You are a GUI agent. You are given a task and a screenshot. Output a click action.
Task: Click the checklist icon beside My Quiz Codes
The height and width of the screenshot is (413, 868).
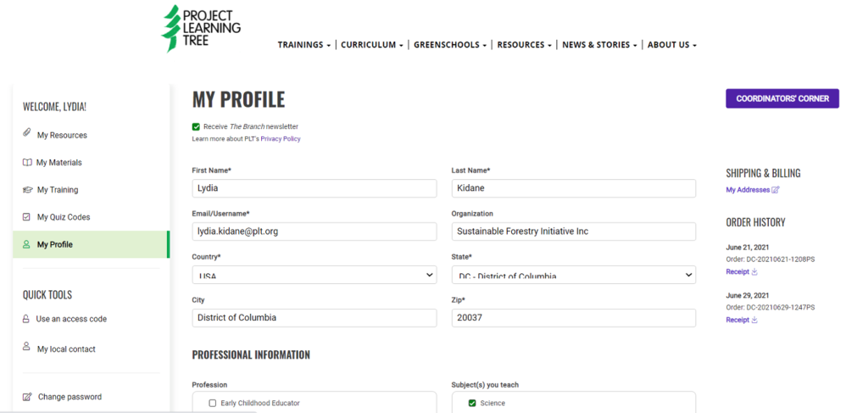27,217
